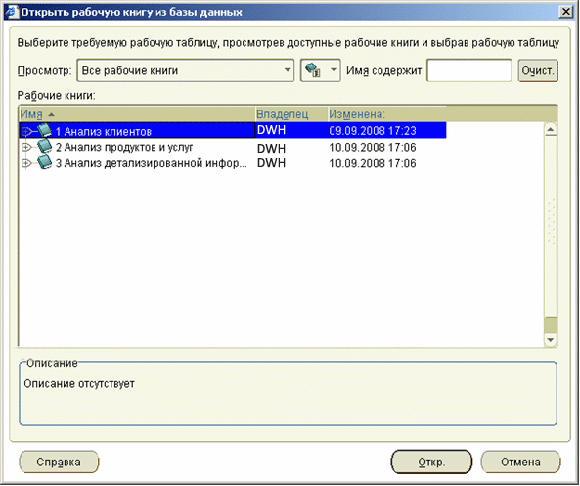This screenshot has height=486, width=580.
Task: Expand the '2 Анализ продуктов и услуг' workbook
Action: (26, 147)
